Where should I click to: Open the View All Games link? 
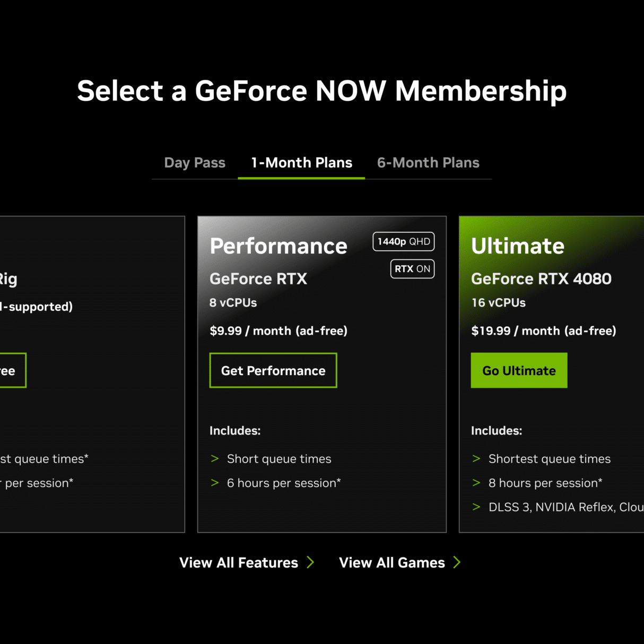392,562
